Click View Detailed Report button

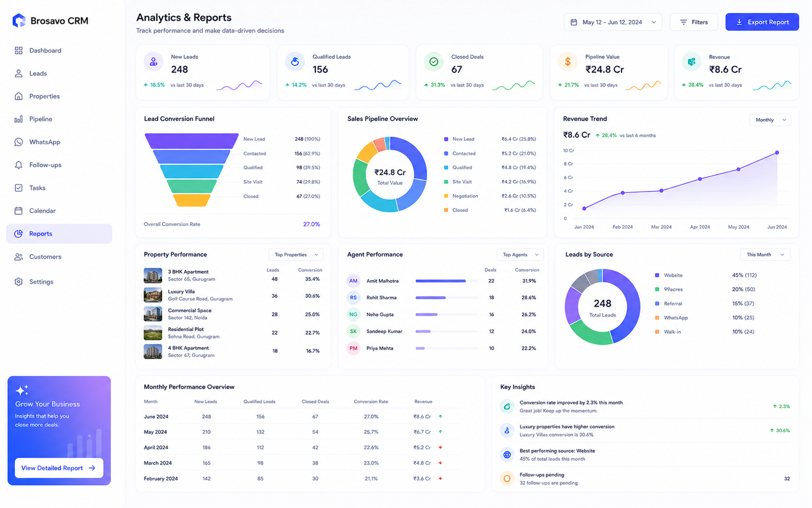pos(59,468)
